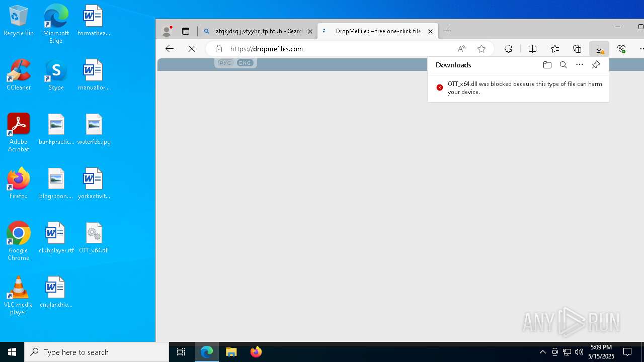Open Skype desktop shortcut
This screenshot has width=644, height=362.
click(56, 75)
